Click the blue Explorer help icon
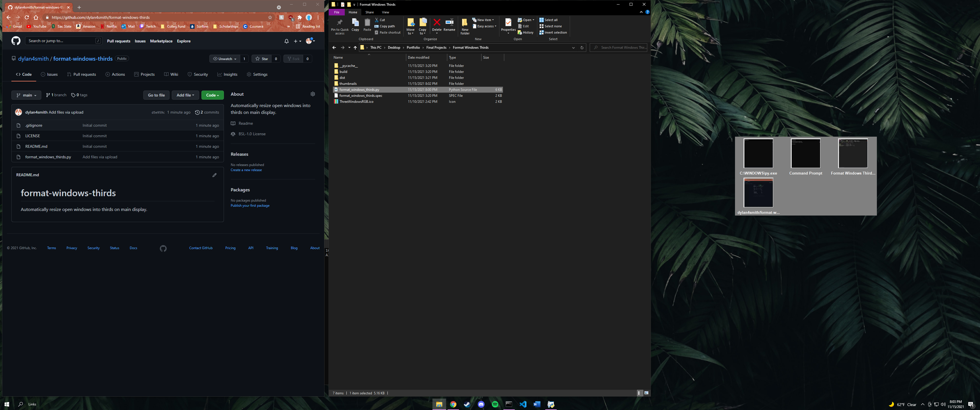Viewport: 980px width, 410px height. pyautogui.click(x=647, y=12)
